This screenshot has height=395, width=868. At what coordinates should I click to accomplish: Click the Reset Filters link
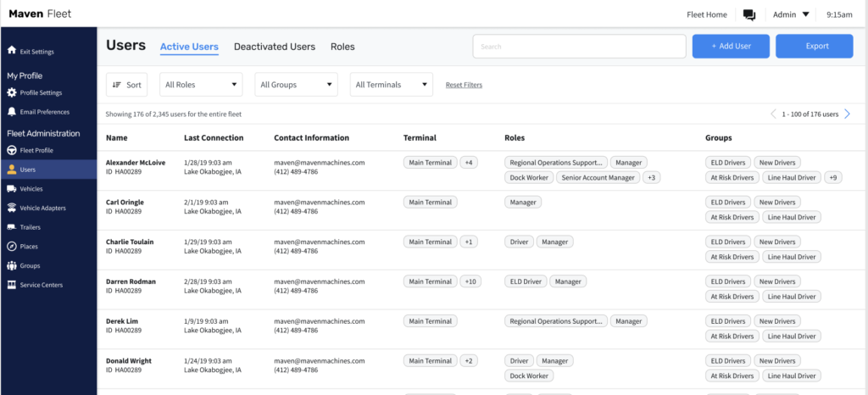coord(464,85)
